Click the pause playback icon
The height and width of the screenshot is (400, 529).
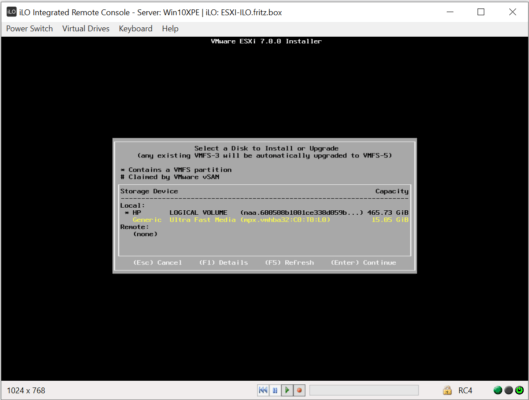pos(275,390)
